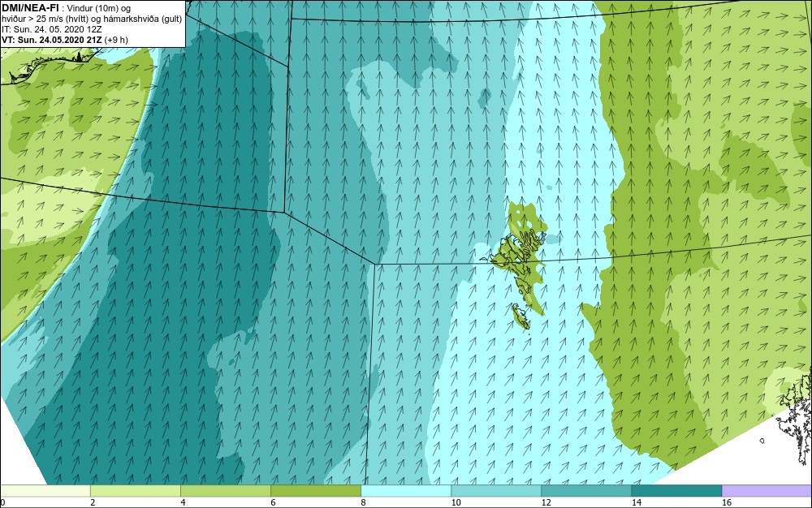The image size is (812, 508).
Task: Click the 0-2 m/s legend color swatch
Action: point(45,491)
